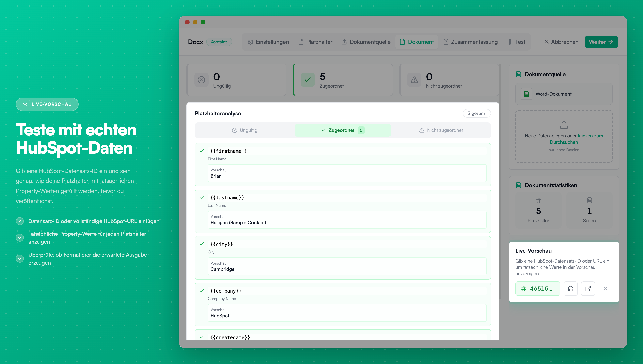Refresh the Live-Vorschau data
Screen dimensions: 643x364
point(571,289)
